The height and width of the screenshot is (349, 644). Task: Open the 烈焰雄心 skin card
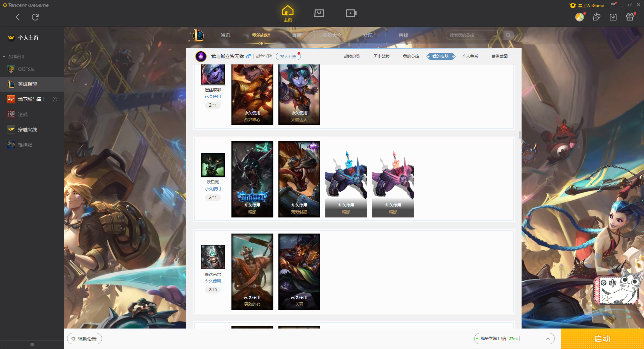tap(252, 95)
